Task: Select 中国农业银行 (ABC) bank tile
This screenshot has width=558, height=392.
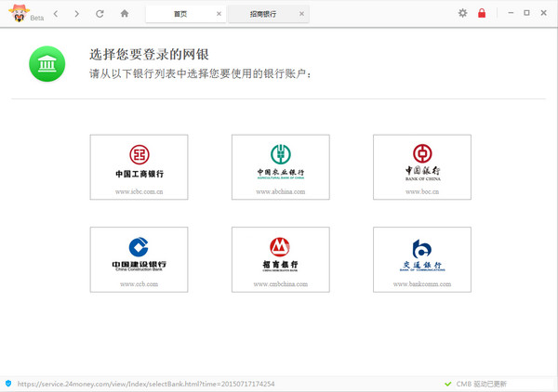Action: pyautogui.click(x=280, y=167)
